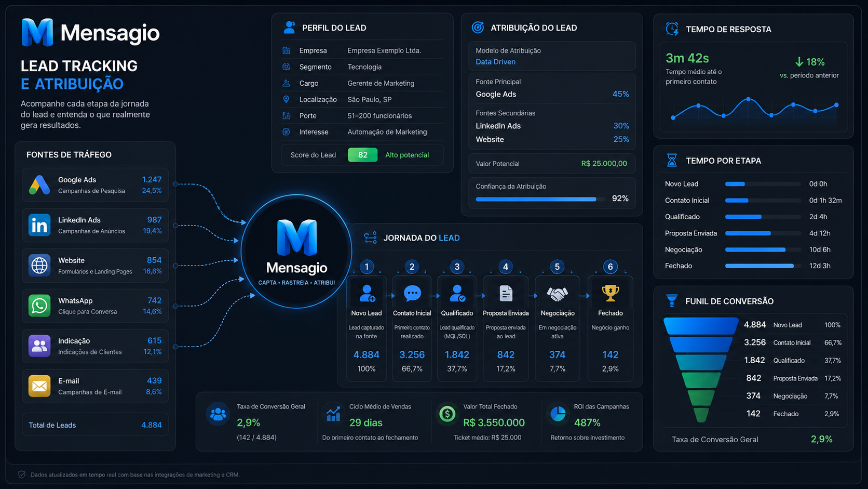Click the response time line chart
This screenshot has width=868, height=489.
754,108
